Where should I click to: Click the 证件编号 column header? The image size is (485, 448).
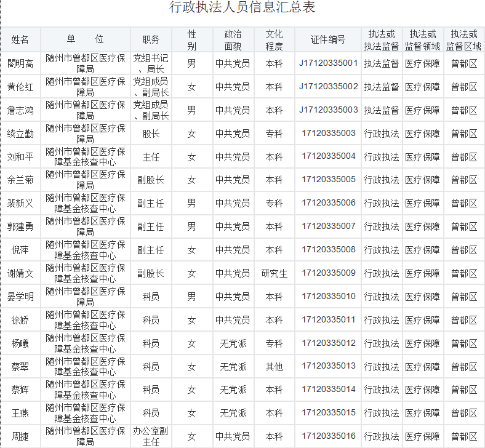click(x=328, y=39)
